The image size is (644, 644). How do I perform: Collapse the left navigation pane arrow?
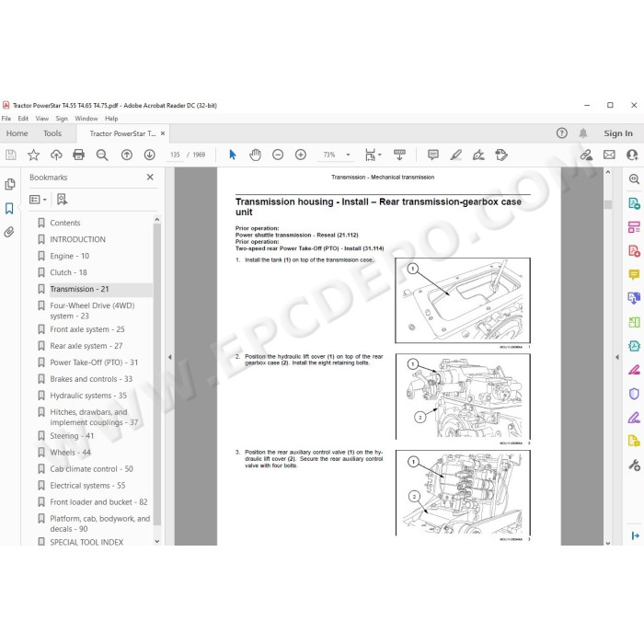click(169, 357)
